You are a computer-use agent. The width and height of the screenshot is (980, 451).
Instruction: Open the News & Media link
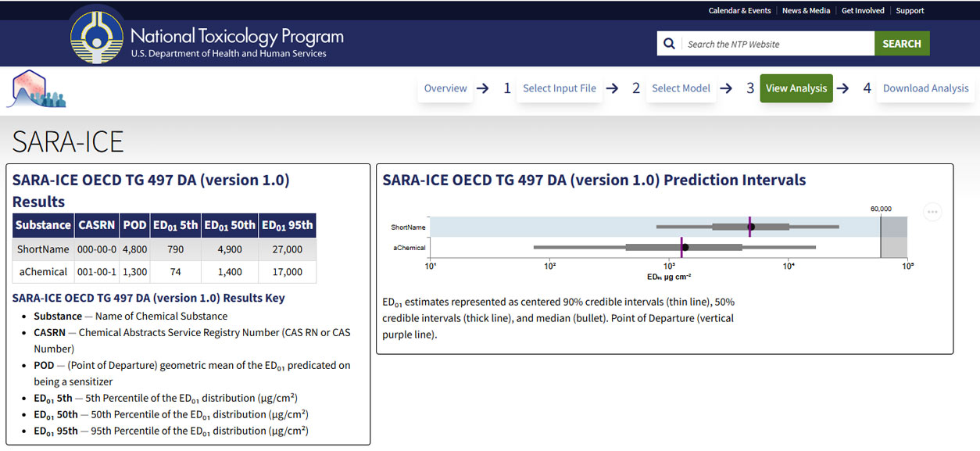tap(806, 11)
